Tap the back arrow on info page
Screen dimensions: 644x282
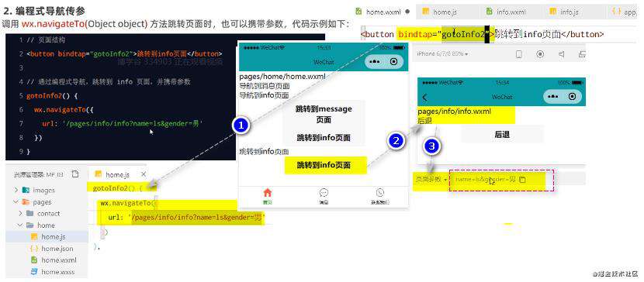click(x=425, y=98)
